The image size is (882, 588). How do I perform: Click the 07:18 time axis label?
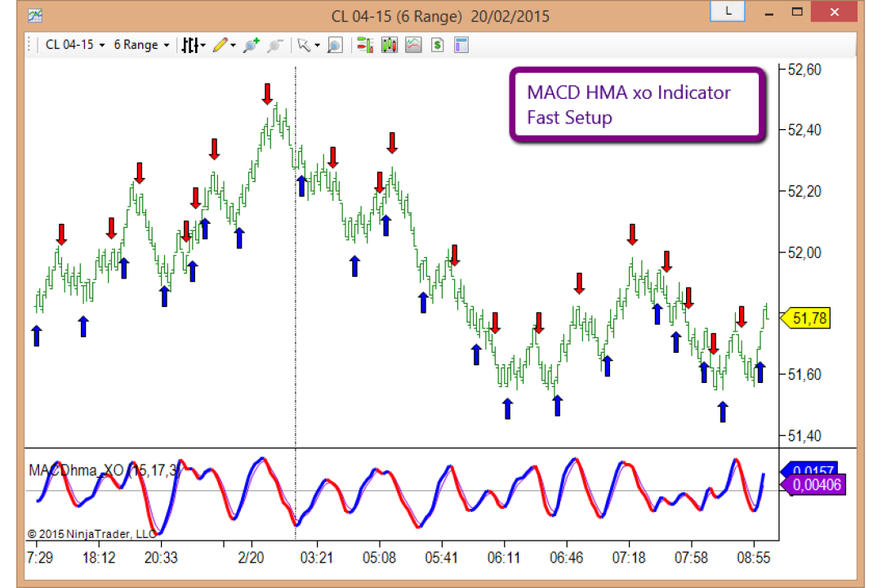coord(629,558)
